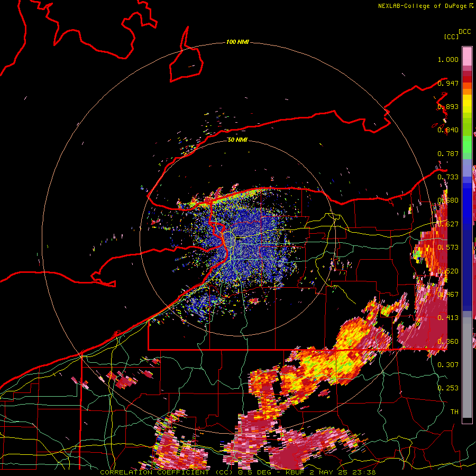Image resolution: width=476 pixels, height=476 pixels.
Task: Click the 0.947 scale value
Action: tap(448, 83)
